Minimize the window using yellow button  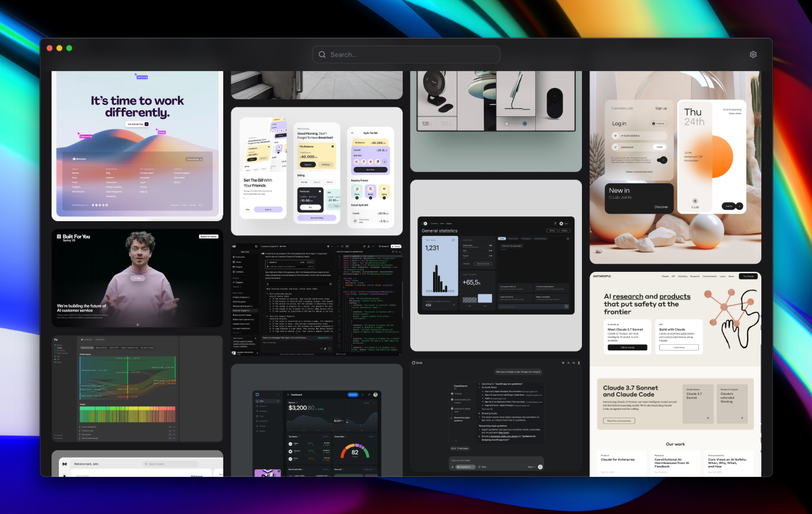point(60,48)
